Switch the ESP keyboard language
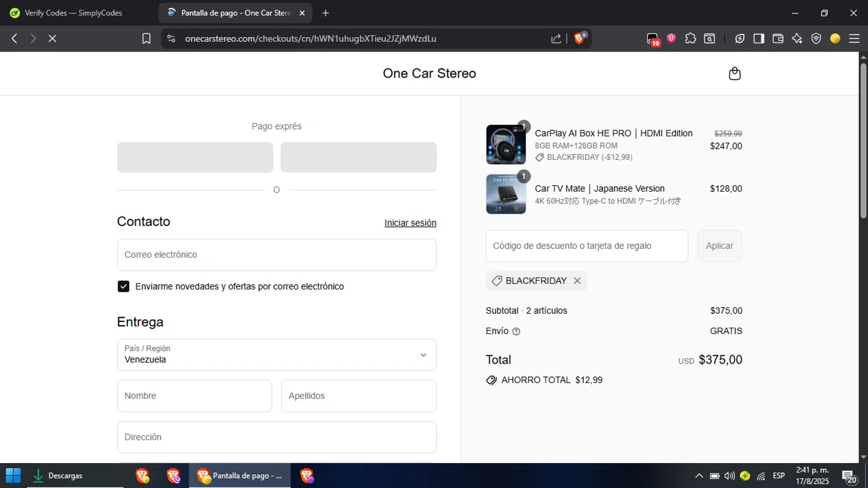The width and height of the screenshot is (868, 488). click(779, 476)
